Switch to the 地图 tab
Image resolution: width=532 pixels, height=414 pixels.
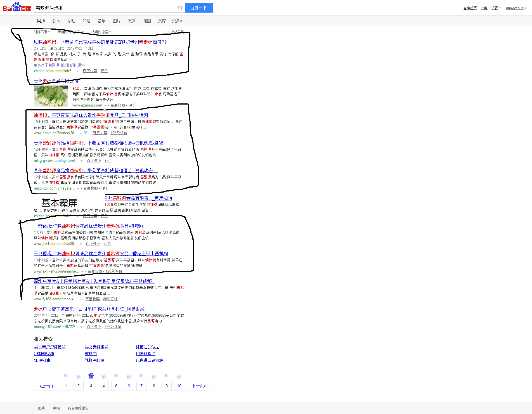point(147,21)
